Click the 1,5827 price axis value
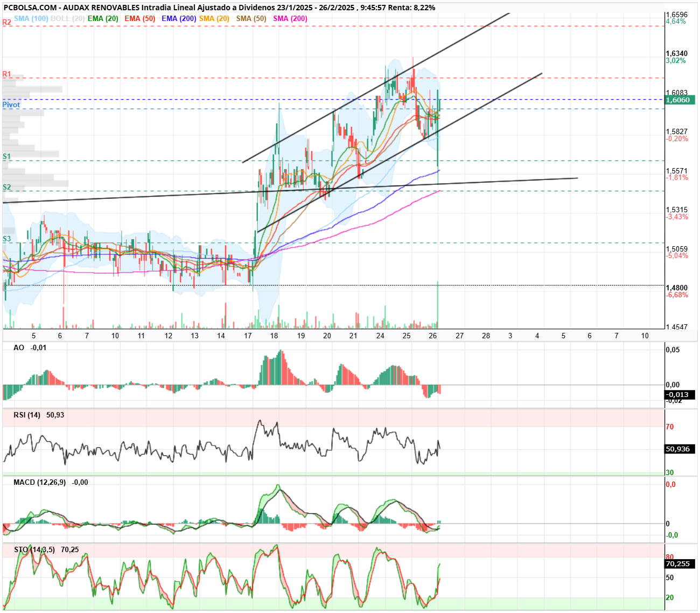This screenshot has width=700, height=613. [x=677, y=132]
